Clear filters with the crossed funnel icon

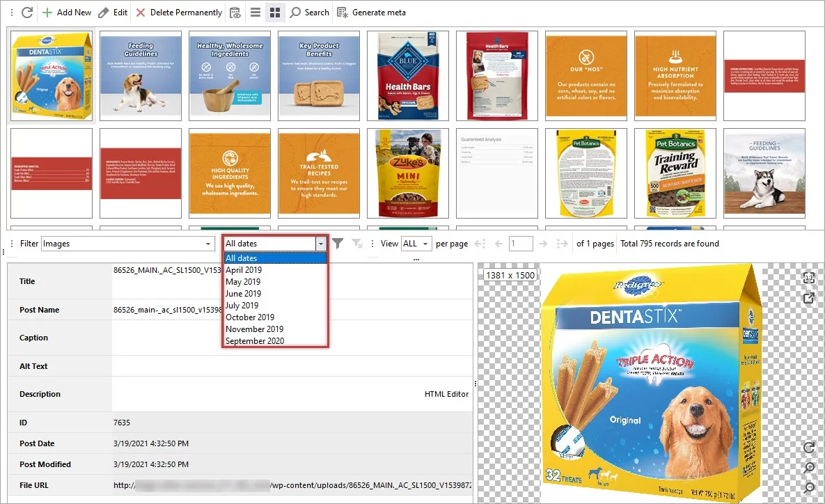pos(356,243)
